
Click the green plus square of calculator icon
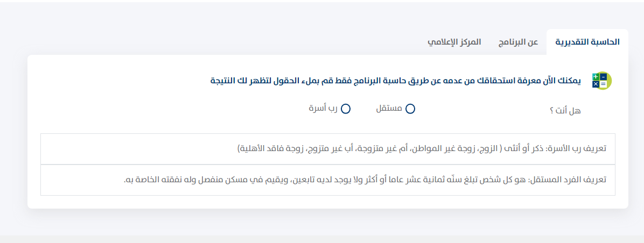point(596,77)
